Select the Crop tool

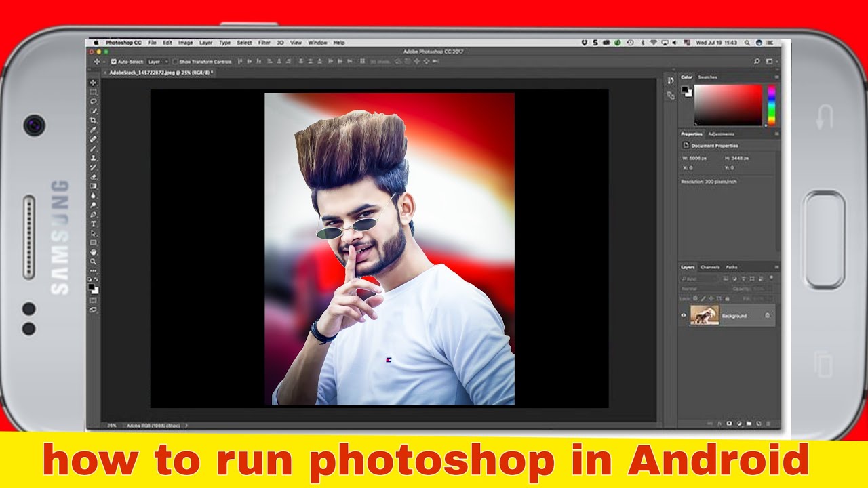coord(94,119)
